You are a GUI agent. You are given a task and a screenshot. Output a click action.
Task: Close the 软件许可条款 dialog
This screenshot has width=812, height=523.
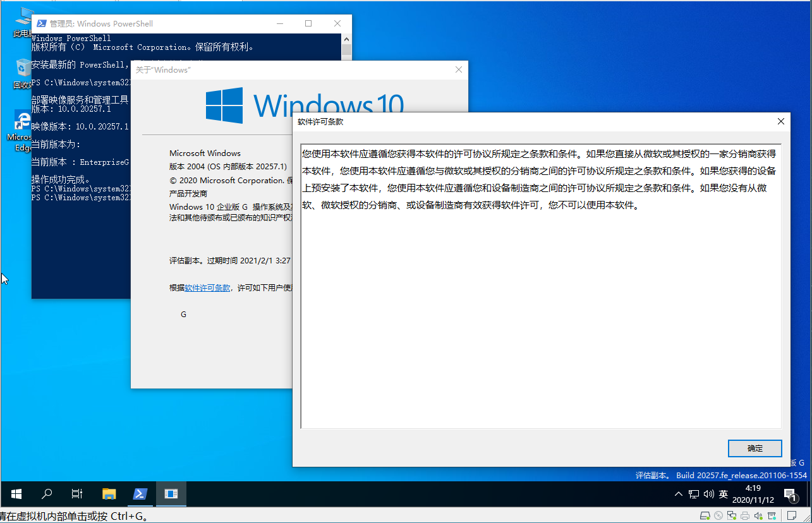[x=781, y=121]
